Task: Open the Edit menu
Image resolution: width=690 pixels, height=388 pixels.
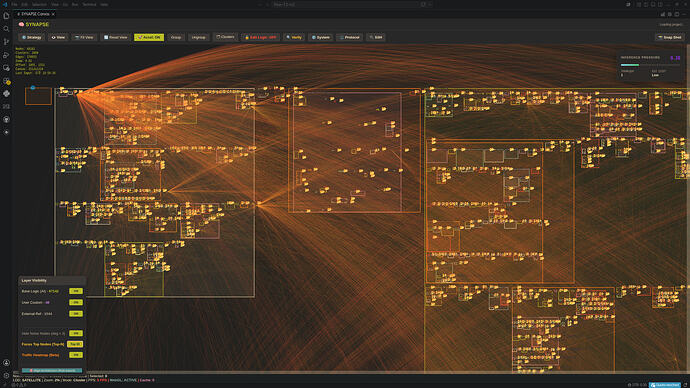Action: click(x=24, y=4)
